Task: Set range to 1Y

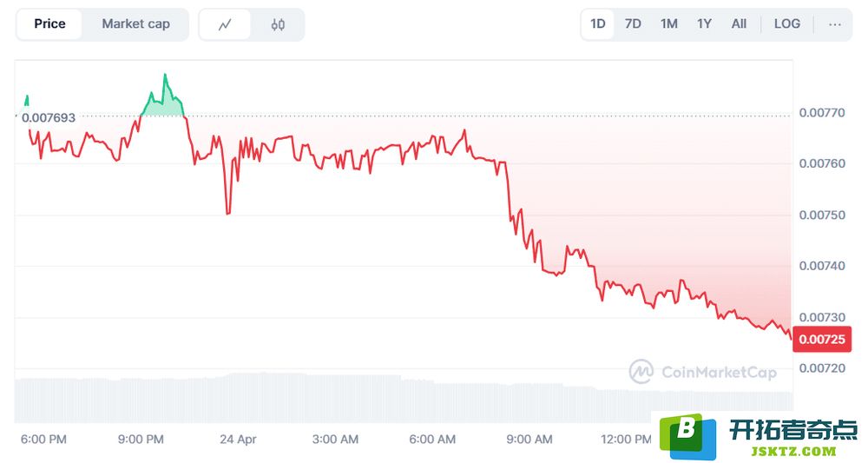Action: pyautogui.click(x=704, y=24)
